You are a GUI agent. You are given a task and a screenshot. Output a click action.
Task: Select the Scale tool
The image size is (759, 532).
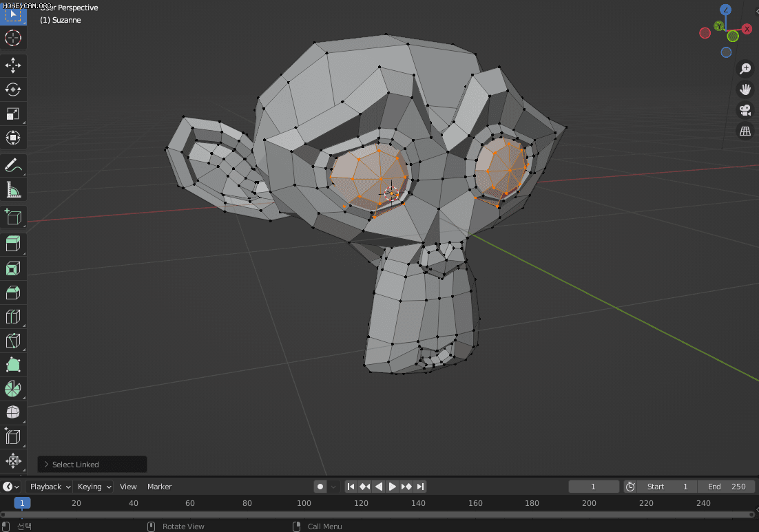click(13, 114)
